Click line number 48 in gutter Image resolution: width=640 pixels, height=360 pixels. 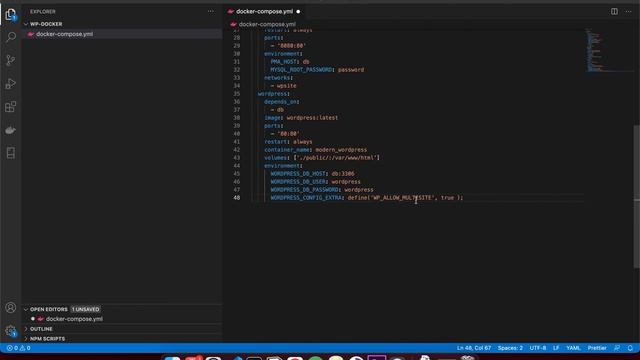[237, 198]
